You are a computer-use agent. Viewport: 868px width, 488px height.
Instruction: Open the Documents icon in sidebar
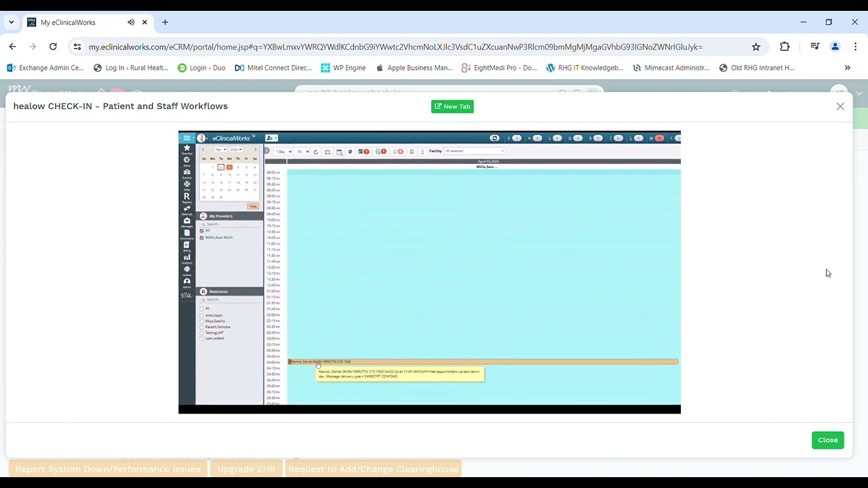(186, 234)
